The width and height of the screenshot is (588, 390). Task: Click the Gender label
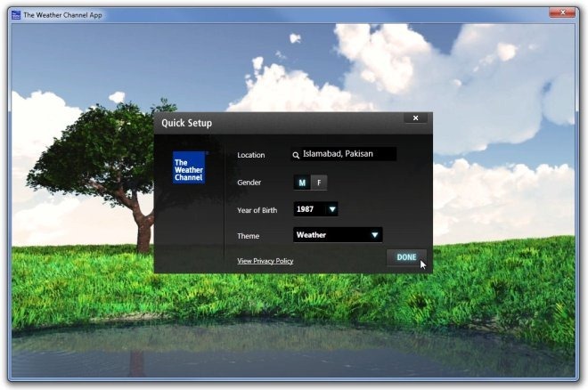click(x=249, y=183)
